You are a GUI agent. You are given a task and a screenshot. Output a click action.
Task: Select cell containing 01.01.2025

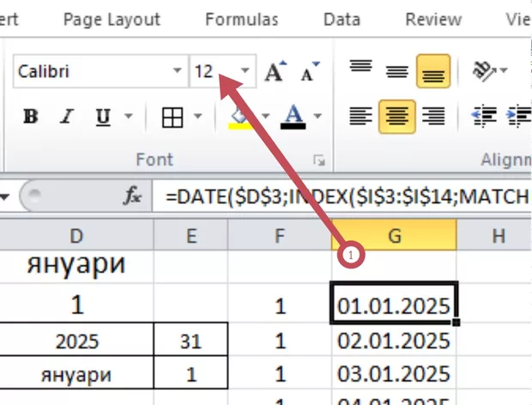coord(394,303)
